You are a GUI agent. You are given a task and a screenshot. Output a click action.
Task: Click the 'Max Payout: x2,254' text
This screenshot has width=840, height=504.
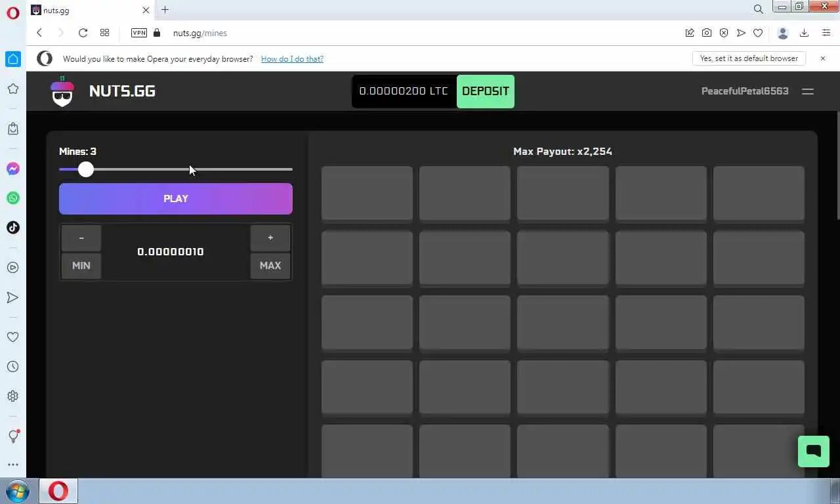(562, 152)
